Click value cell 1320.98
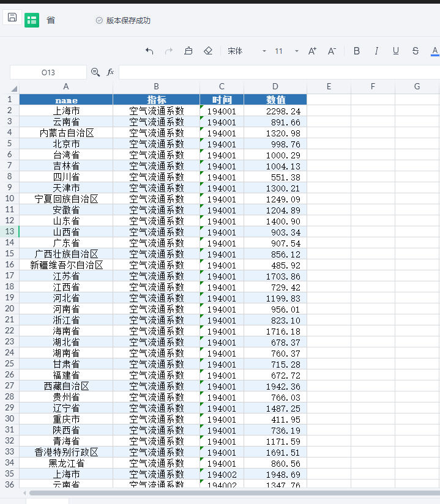Screen dimensions: 440x504 [275, 133]
